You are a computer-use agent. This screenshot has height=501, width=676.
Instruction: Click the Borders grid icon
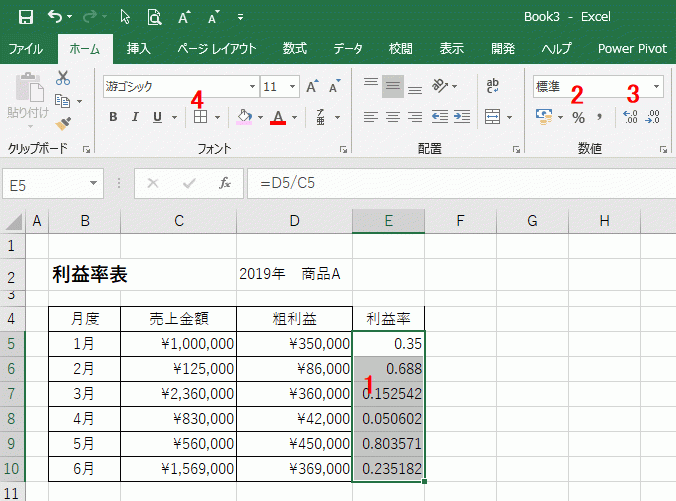coord(200,117)
